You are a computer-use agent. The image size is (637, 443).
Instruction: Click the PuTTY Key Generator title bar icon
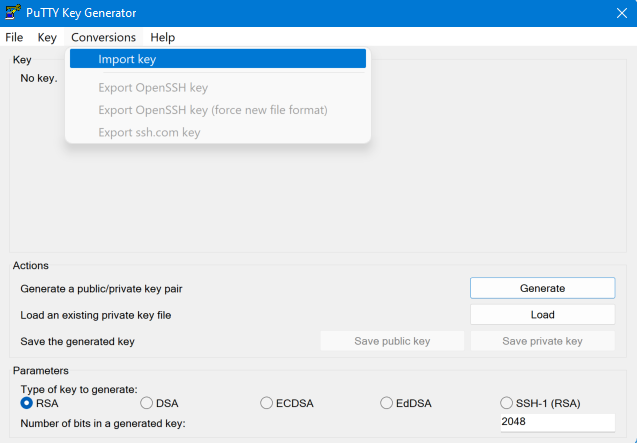[12, 13]
